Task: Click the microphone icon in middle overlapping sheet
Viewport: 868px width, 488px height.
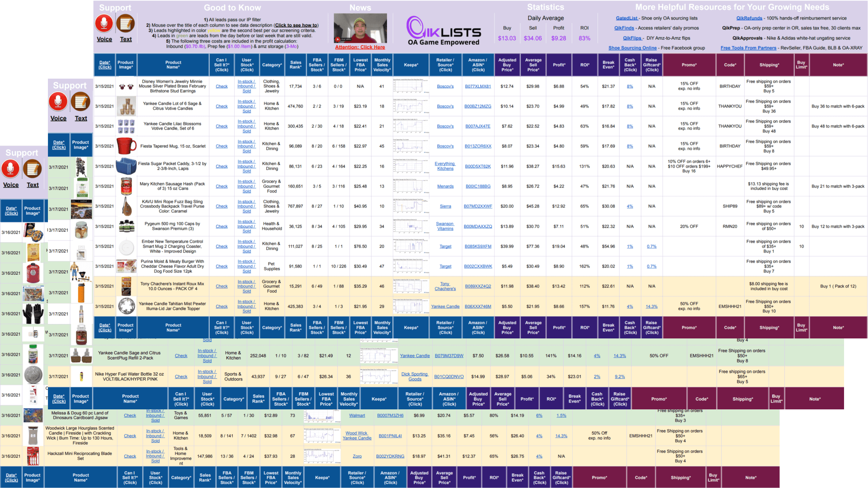Action: pos(58,102)
